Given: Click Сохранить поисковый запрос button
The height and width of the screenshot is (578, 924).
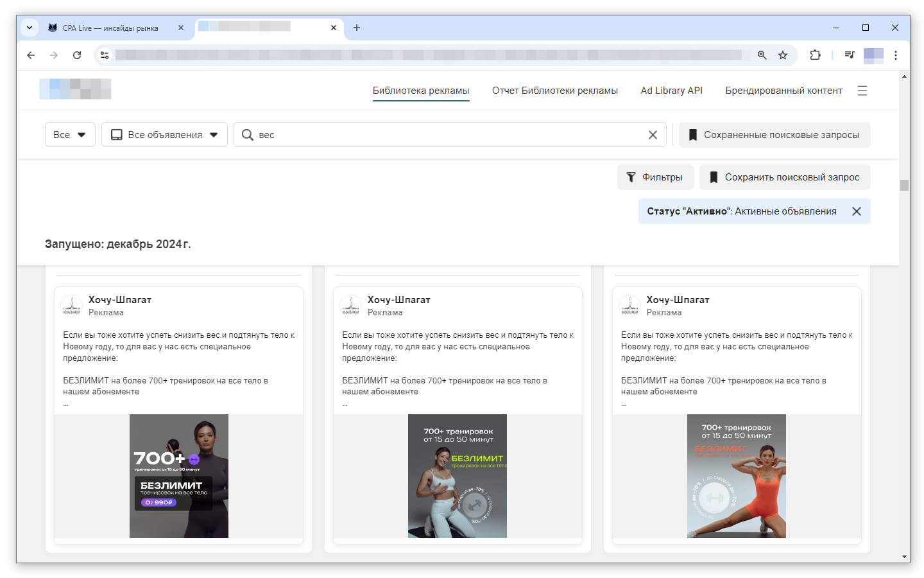Looking at the screenshot, I should (785, 177).
